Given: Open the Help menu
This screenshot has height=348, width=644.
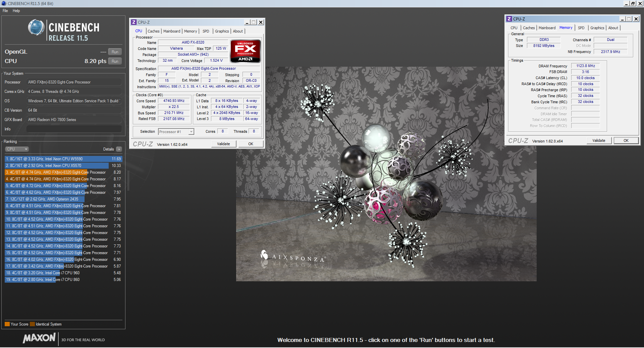Looking at the screenshot, I should point(16,11).
